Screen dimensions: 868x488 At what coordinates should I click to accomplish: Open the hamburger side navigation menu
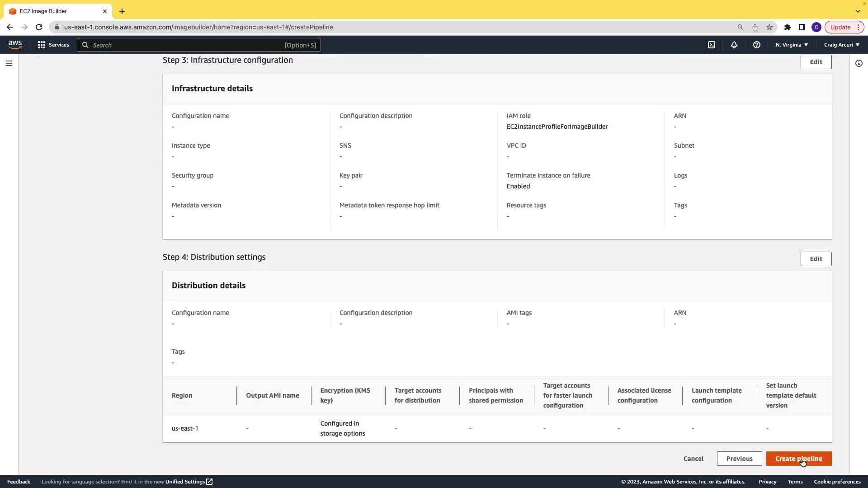[x=9, y=63]
